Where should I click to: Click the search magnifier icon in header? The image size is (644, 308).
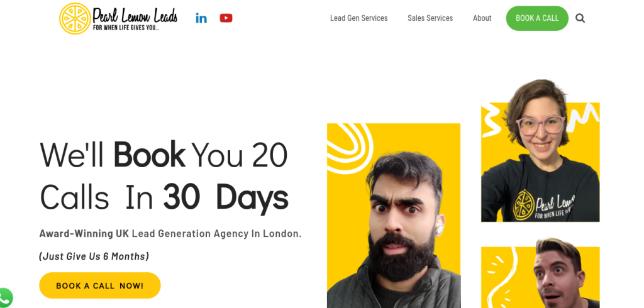click(580, 18)
